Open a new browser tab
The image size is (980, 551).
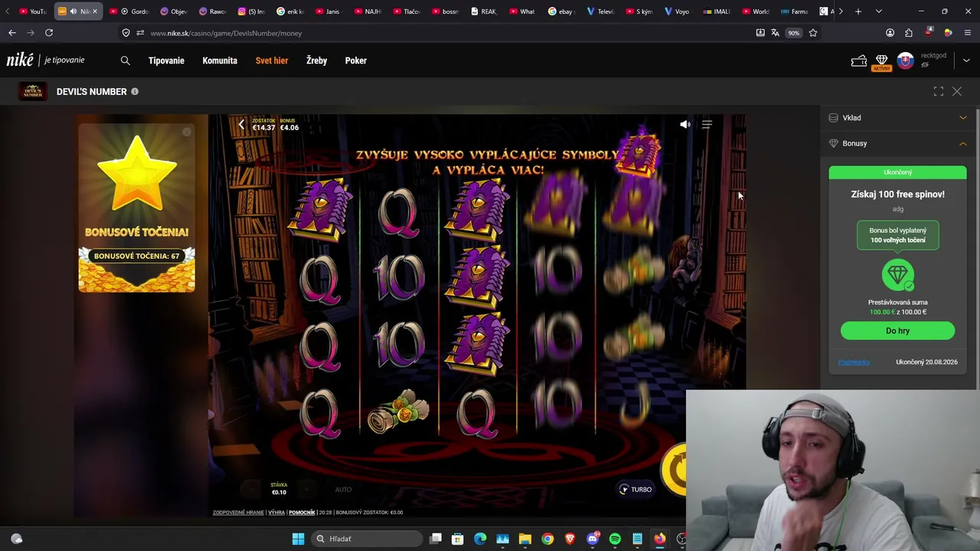(858, 11)
